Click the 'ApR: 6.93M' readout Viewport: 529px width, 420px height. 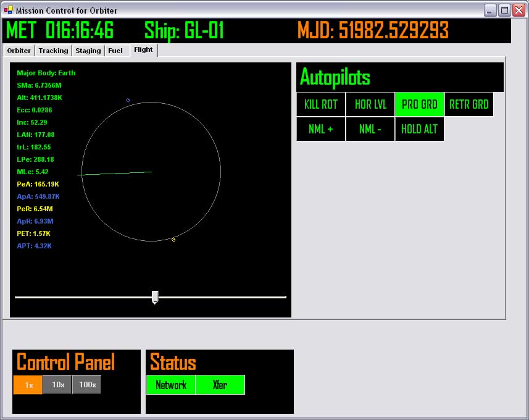click(35, 221)
